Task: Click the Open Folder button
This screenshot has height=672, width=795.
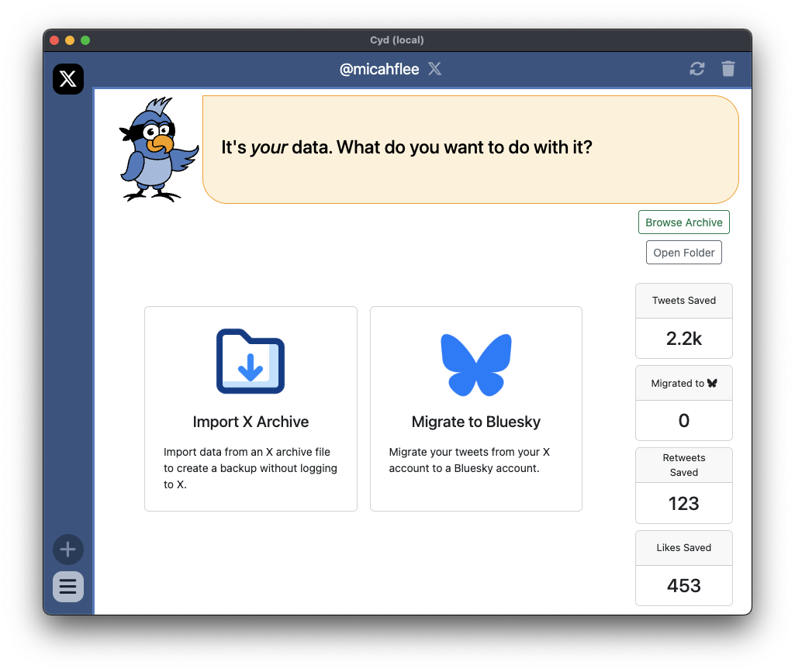Action: click(683, 252)
